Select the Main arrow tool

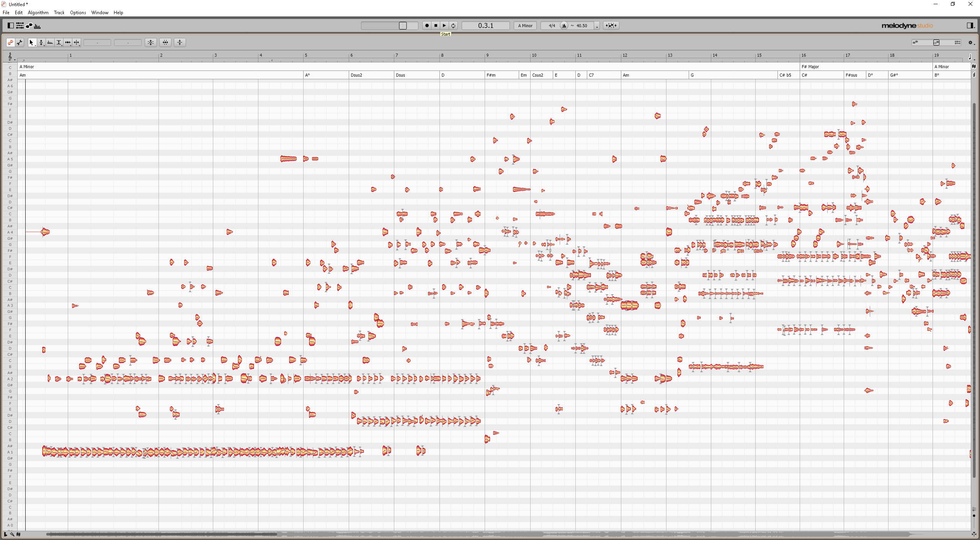31,43
